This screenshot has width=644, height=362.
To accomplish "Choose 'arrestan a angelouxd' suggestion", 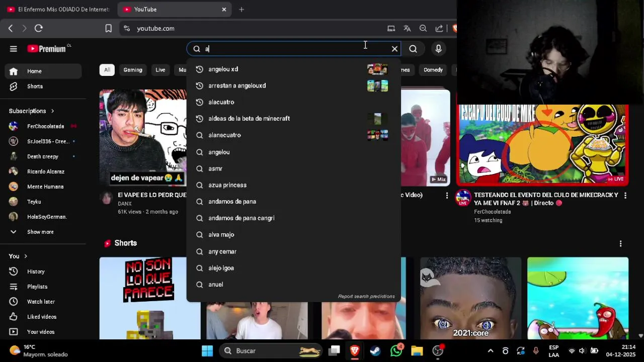I will (x=294, y=85).
